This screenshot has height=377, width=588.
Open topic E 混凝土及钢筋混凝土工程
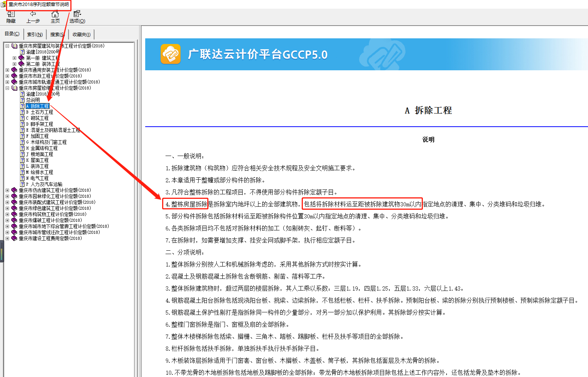coord(53,130)
